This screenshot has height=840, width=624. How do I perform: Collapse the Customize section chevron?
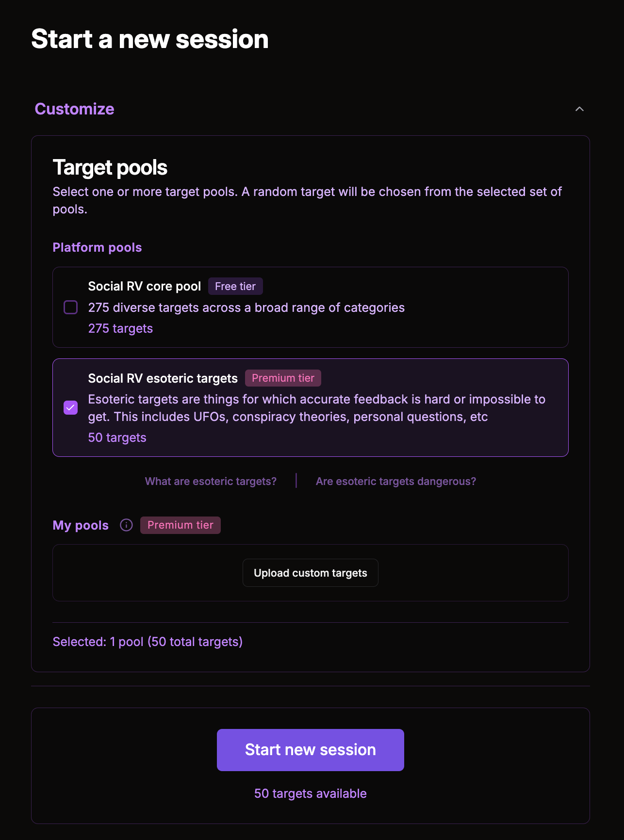(x=579, y=109)
